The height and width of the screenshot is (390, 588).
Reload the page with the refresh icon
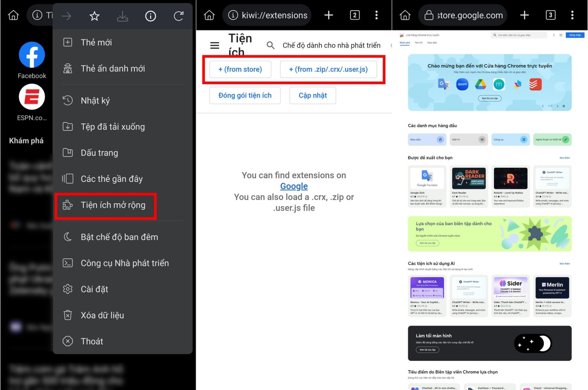(x=179, y=16)
